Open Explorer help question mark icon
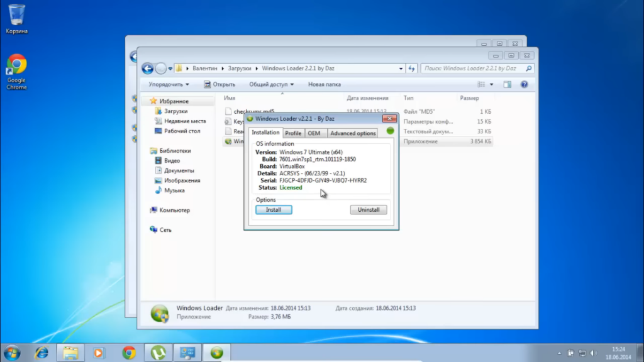Screen dimensions: 644x362 pyautogui.click(x=525, y=85)
